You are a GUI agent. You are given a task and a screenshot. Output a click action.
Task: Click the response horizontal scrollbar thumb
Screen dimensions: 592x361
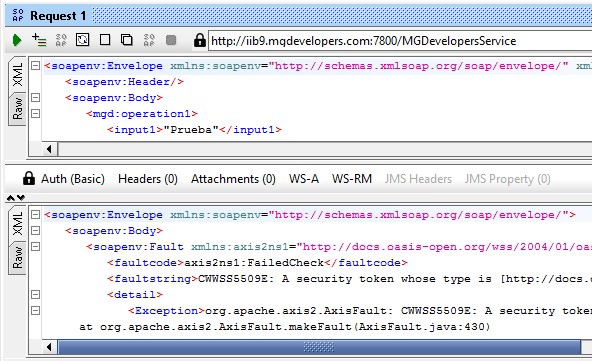click(319, 346)
